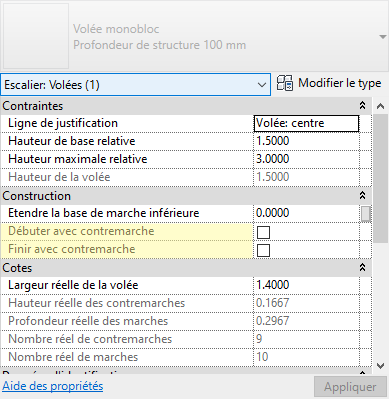Enable Débuter avec contremarche checkbox
The image size is (389, 399).
click(x=263, y=232)
